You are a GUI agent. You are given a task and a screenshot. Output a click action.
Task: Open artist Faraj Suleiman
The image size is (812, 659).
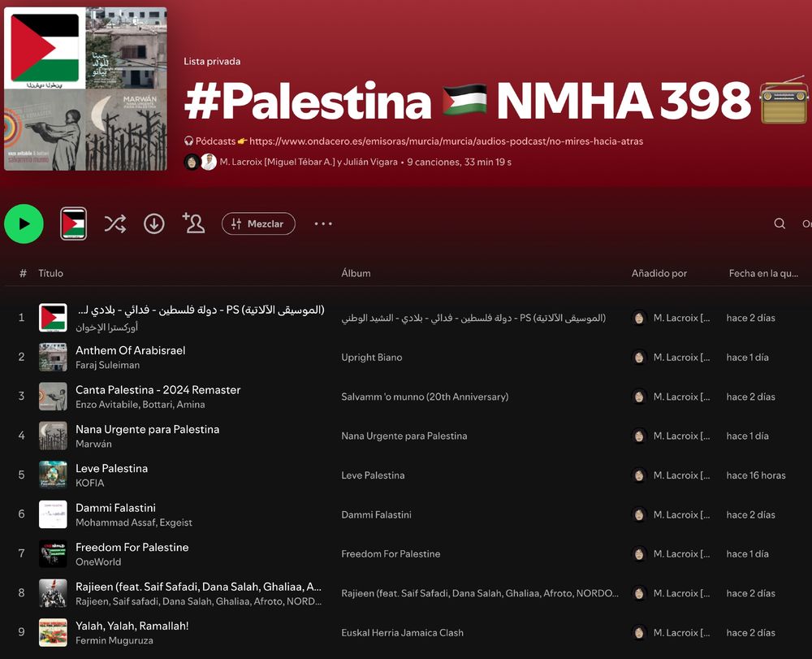[108, 365]
